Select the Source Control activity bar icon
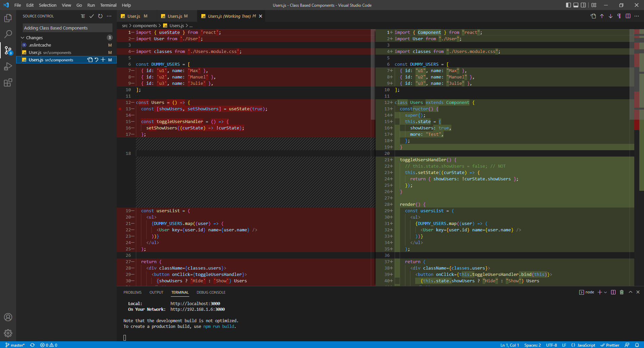The height and width of the screenshot is (348, 644). [x=8, y=50]
